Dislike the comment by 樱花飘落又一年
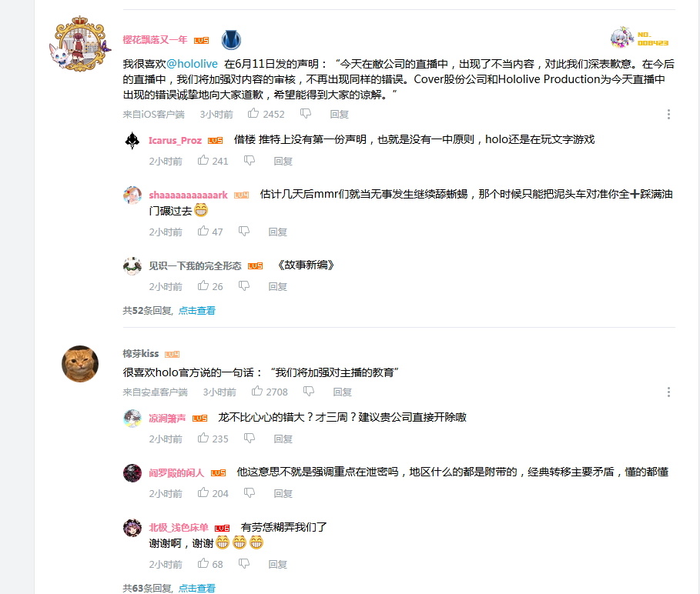The height and width of the screenshot is (594, 700). [306, 114]
